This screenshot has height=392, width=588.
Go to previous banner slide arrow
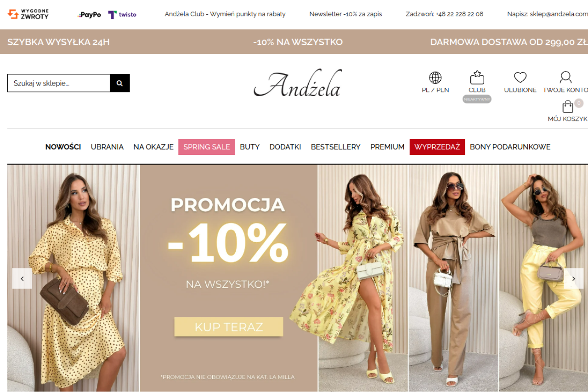[x=22, y=278]
